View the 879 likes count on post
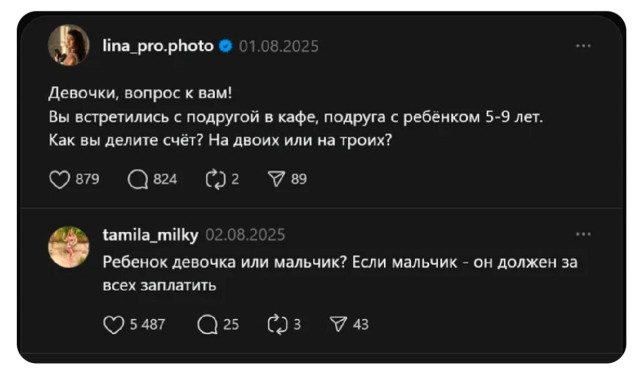 tap(87, 179)
